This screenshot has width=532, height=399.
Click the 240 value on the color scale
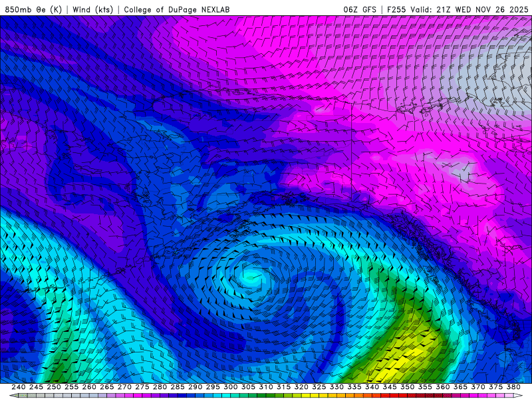pos(19,387)
